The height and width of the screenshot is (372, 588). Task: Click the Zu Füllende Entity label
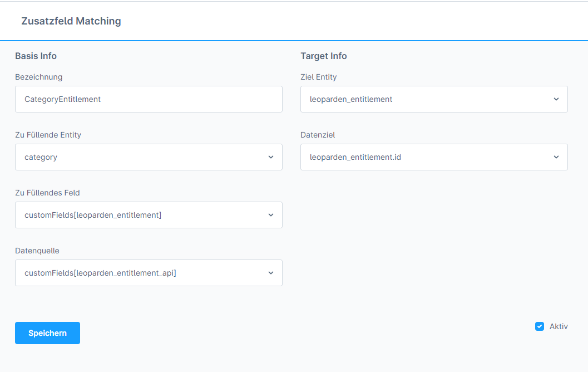(x=48, y=135)
